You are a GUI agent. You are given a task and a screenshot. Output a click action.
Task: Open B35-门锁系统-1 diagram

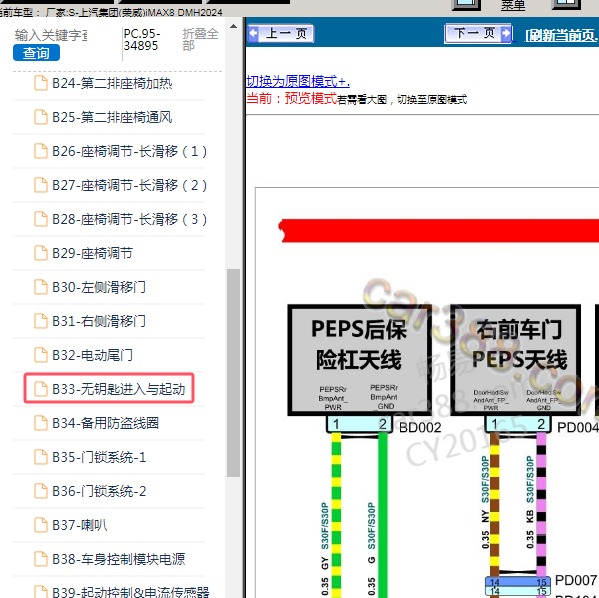[99, 457]
